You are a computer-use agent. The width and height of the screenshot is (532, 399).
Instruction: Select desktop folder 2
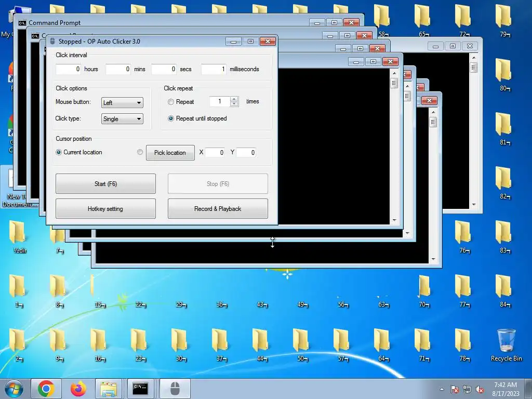(18, 345)
